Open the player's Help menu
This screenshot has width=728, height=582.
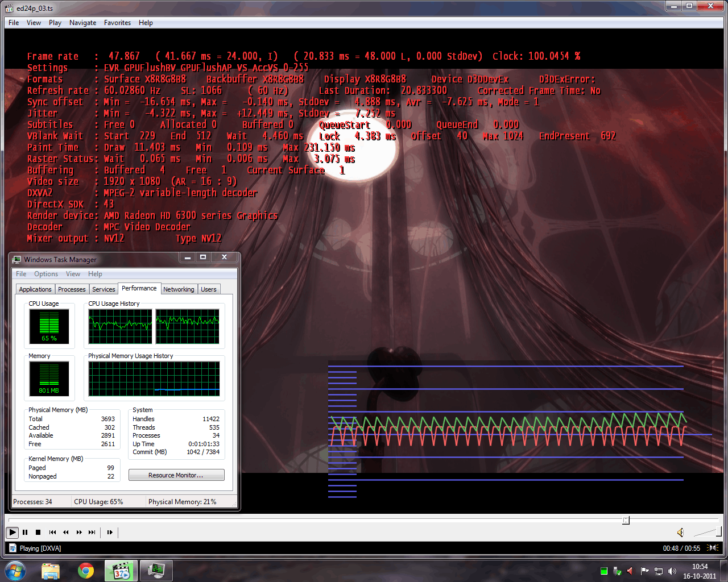pos(146,23)
